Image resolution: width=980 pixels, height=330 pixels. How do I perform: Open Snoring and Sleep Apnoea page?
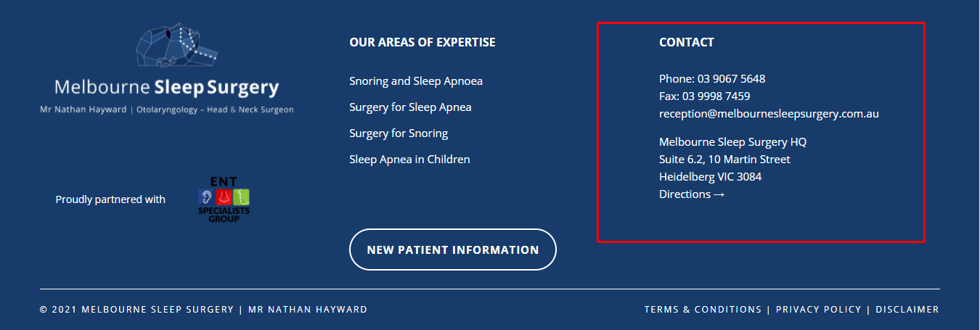416,81
